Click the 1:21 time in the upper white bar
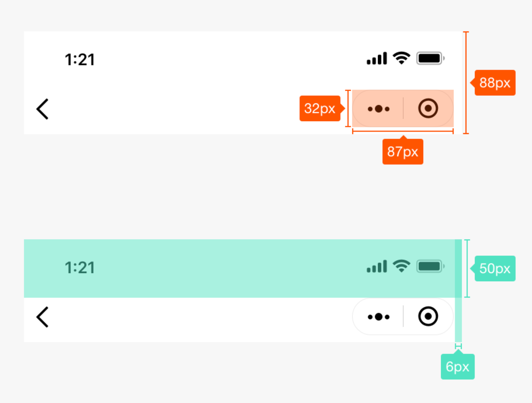The height and width of the screenshot is (403, 532). pos(80,60)
